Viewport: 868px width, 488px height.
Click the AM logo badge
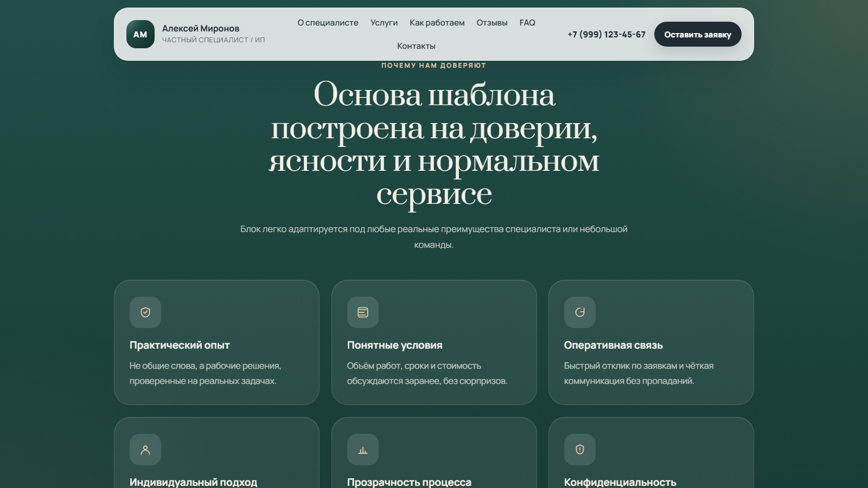tap(141, 34)
